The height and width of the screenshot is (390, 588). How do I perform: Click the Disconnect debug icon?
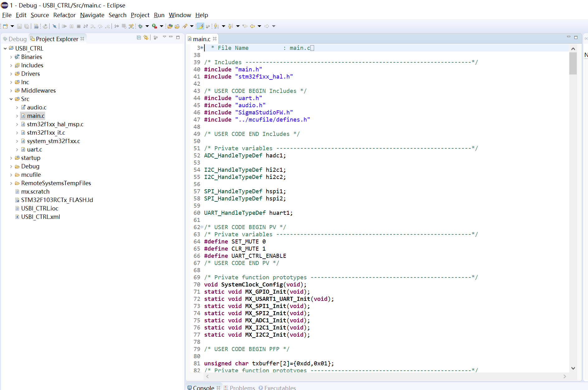tap(86, 26)
